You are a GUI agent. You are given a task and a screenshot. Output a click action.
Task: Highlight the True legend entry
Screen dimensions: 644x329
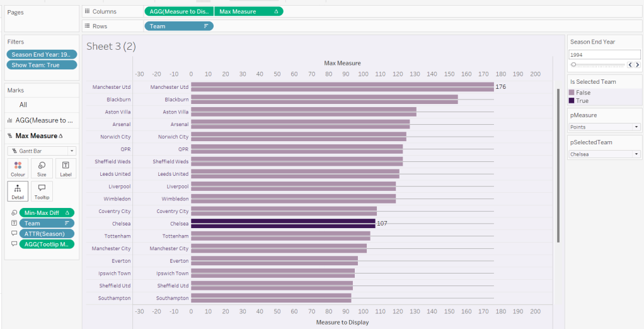582,101
